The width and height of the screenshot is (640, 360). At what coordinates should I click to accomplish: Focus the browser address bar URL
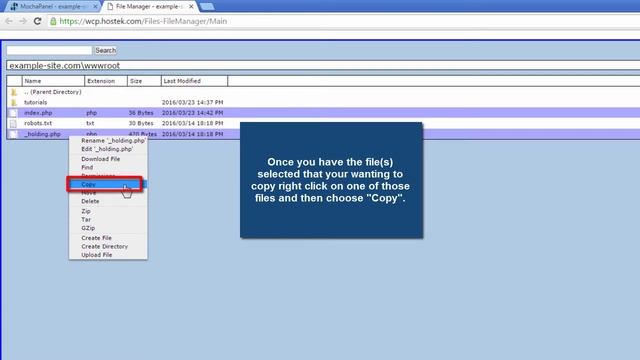pyautogui.click(x=143, y=21)
